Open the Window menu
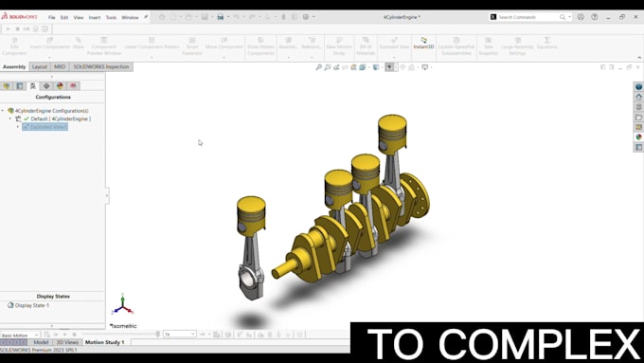Screen dimensions: 644x363 [130, 18]
